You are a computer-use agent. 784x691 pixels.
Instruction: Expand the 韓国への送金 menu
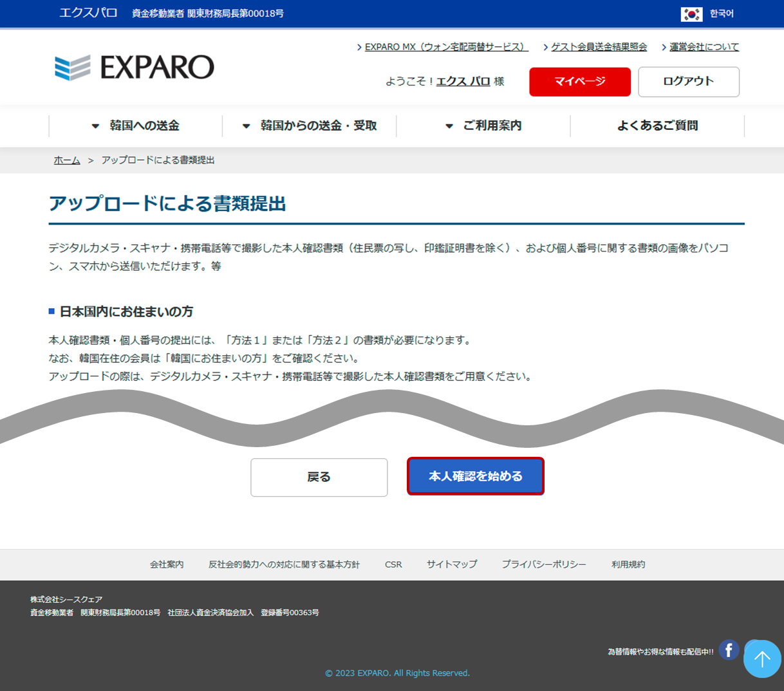pos(136,126)
